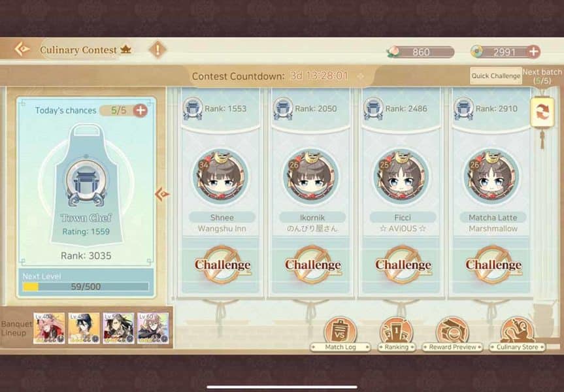Challenge player Matcha Latte
This screenshot has width=564, height=392.
tap(493, 265)
